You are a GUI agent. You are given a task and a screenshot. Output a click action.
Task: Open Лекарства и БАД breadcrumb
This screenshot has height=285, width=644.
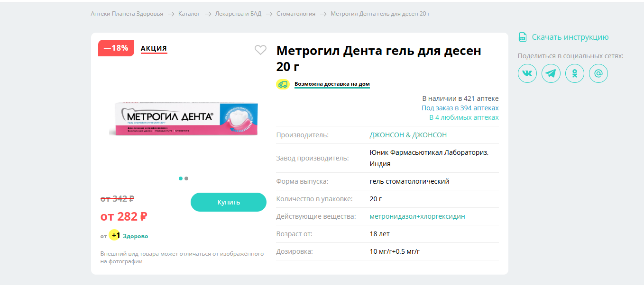click(x=238, y=14)
